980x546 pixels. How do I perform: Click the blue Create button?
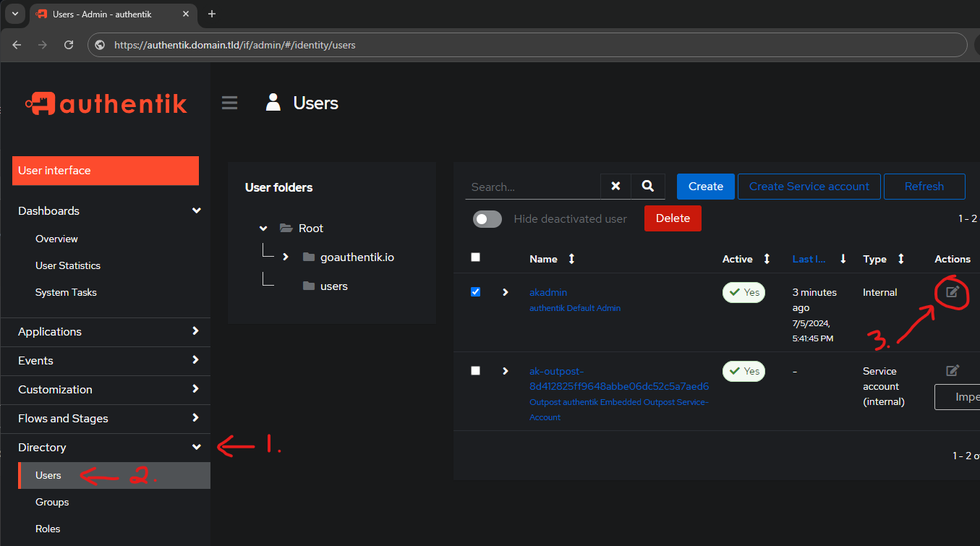706,187
